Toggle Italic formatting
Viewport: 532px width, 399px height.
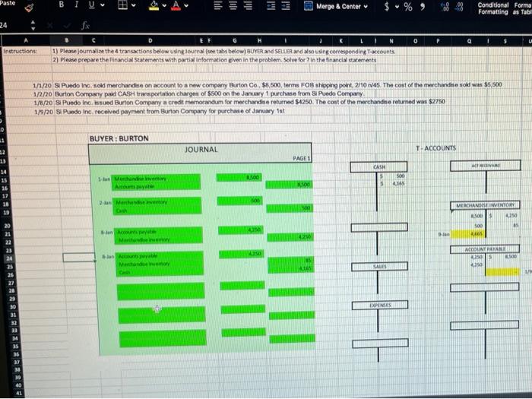(x=77, y=5)
